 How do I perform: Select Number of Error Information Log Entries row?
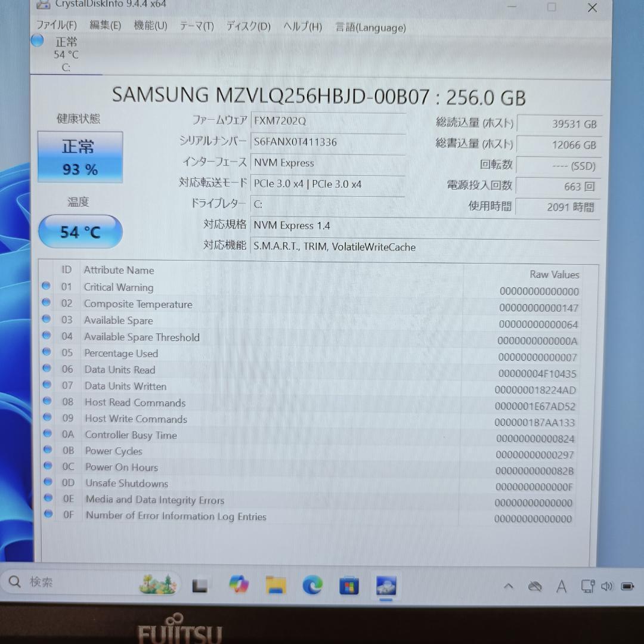coord(308,516)
